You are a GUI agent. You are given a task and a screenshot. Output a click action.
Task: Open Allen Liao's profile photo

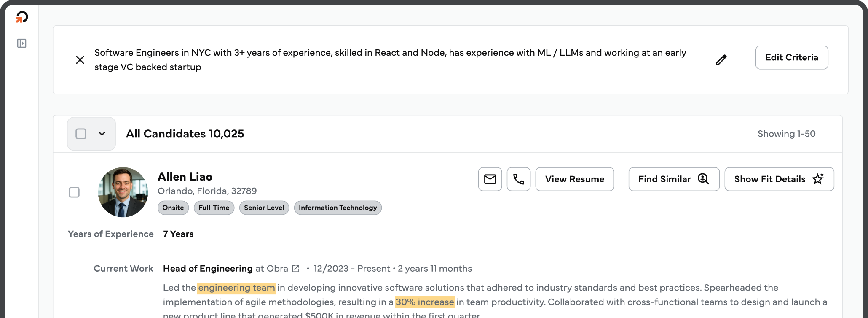pyautogui.click(x=123, y=192)
